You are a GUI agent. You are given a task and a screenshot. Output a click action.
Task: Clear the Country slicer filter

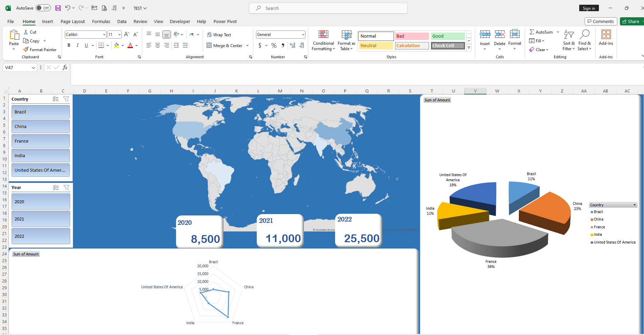point(66,99)
